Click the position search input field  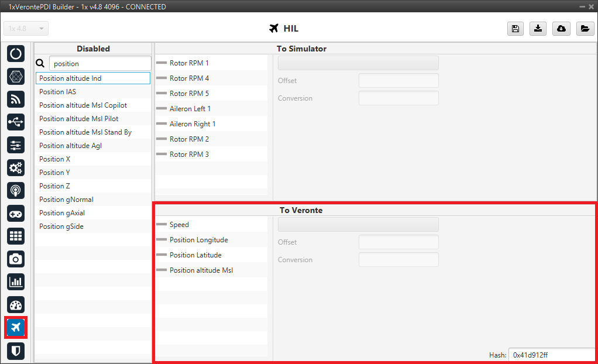pos(99,63)
